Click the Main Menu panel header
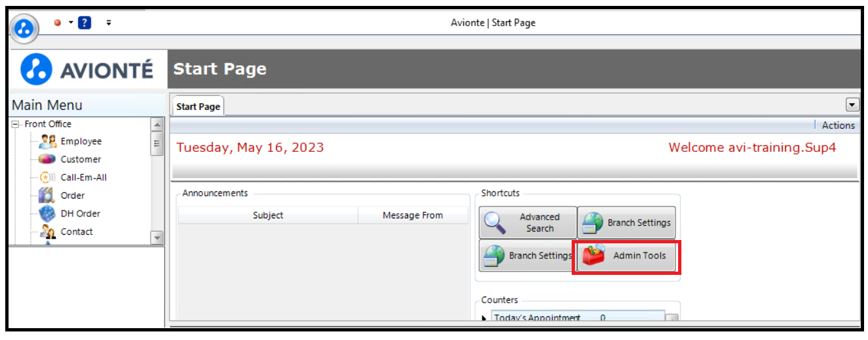This screenshot has width=868, height=340. tap(87, 105)
